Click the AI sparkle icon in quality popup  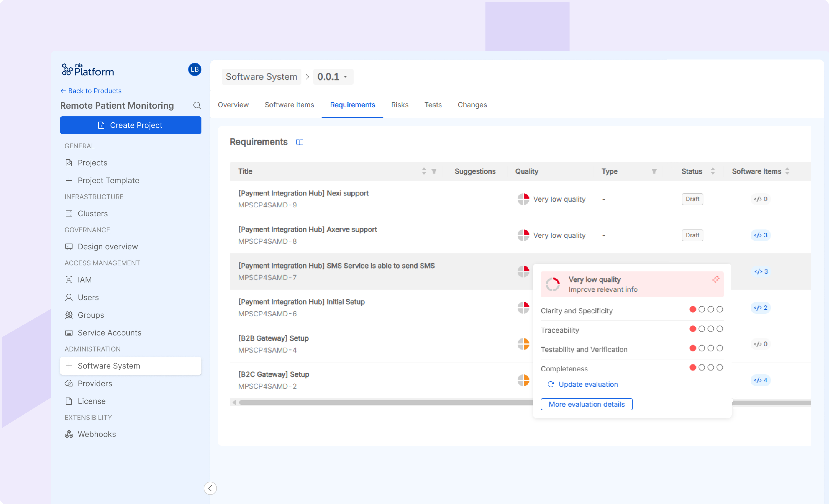click(716, 279)
